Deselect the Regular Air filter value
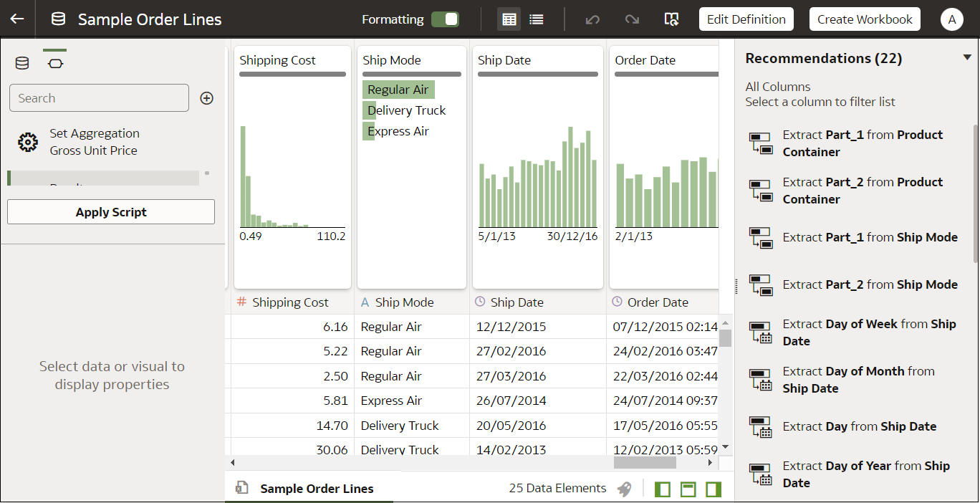980x503 pixels. pyautogui.click(x=398, y=89)
